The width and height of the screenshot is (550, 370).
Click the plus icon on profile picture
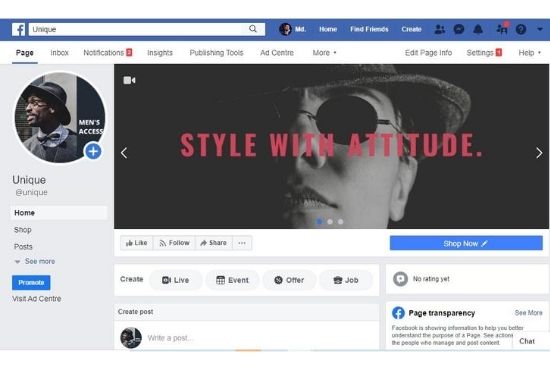click(93, 152)
